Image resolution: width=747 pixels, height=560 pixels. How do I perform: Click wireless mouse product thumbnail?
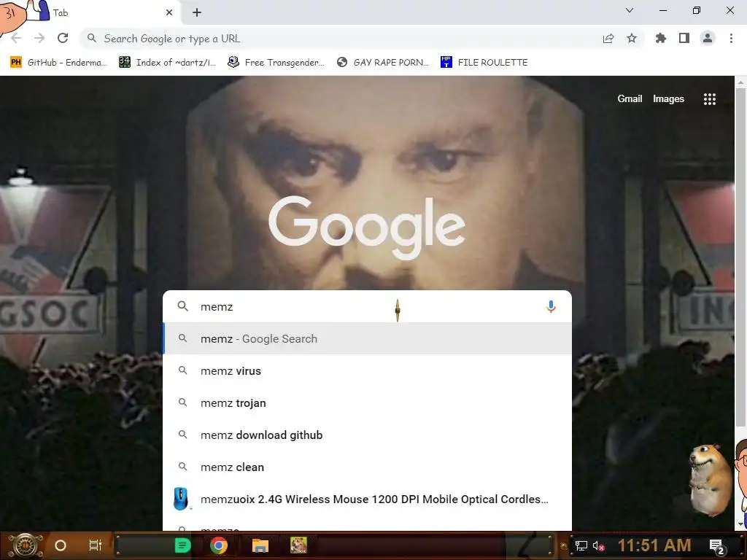(x=181, y=499)
